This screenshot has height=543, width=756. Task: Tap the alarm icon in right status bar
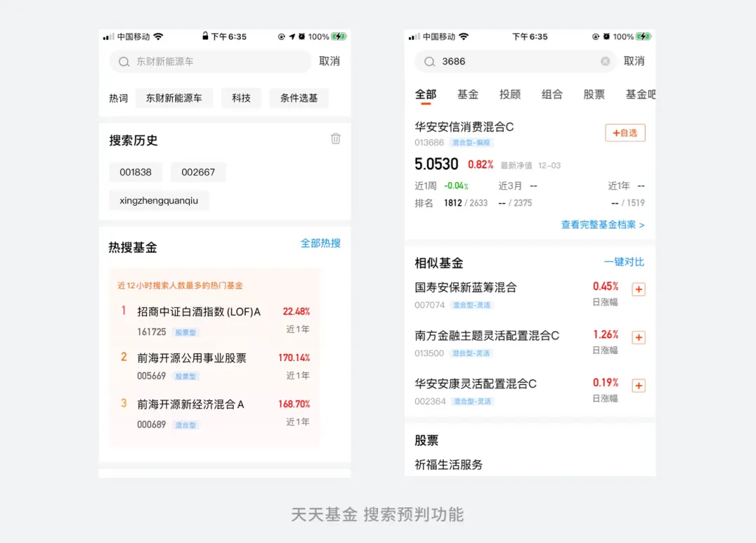coord(606,36)
